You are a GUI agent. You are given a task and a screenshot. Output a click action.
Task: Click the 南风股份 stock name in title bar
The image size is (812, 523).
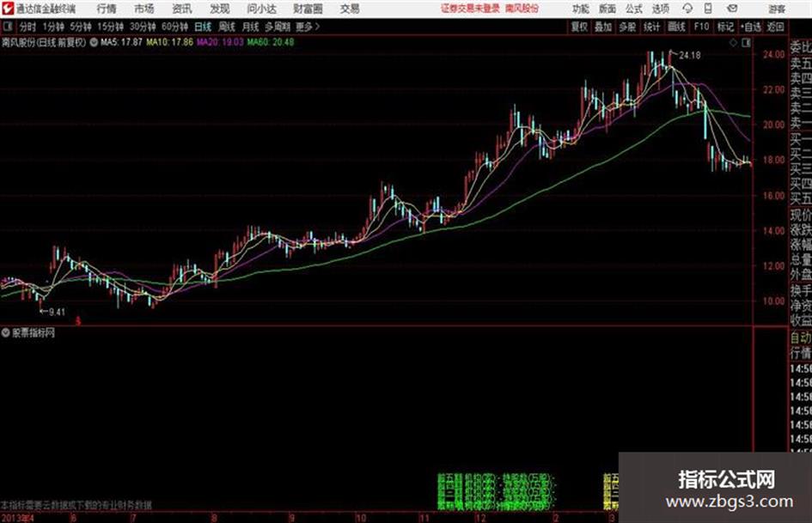click(522, 9)
